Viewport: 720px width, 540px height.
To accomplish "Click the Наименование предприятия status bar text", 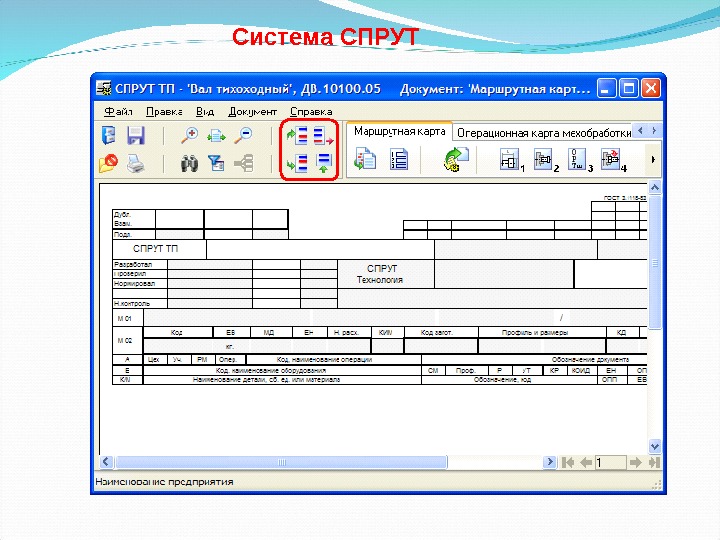I will [164, 482].
